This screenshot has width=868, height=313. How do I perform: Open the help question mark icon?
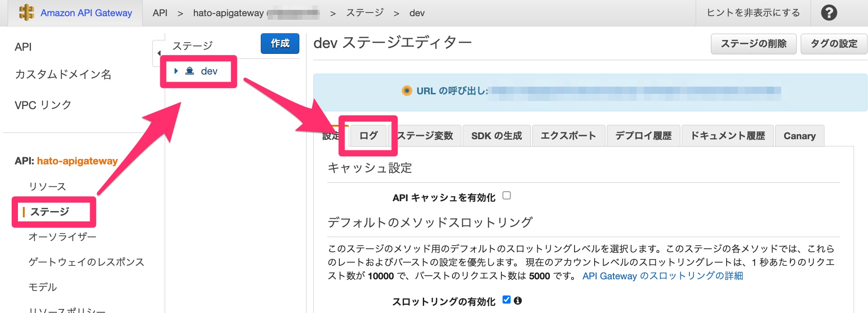point(829,13)
